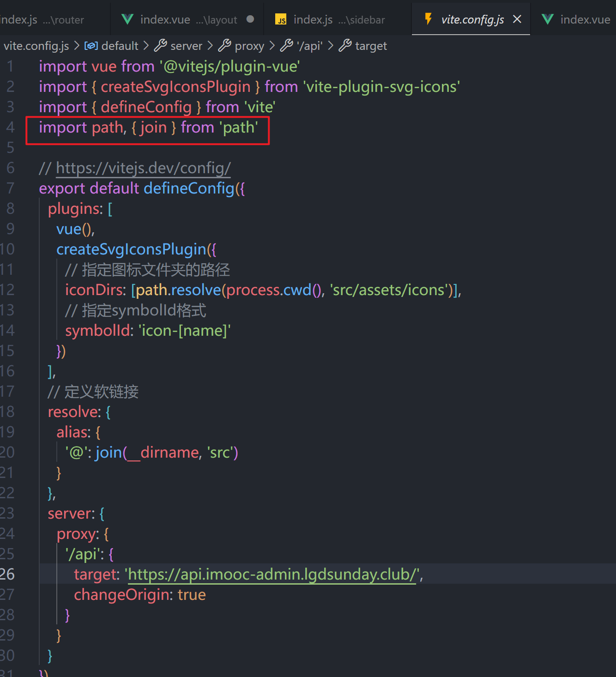The width and height of the screenshot is (616, 677).
Task: Click 'src/assets/icons' string
Action: tap(388, 290)
